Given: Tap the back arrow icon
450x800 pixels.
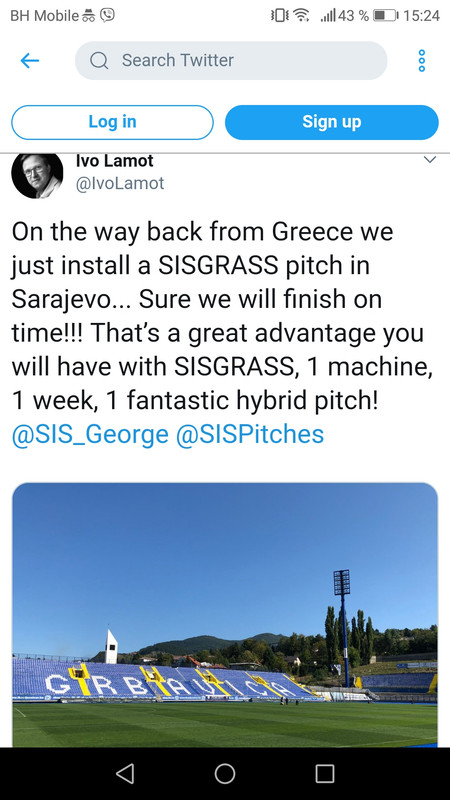Looking at the screenshot, I should pyautogui.click(x=30, y=61).
